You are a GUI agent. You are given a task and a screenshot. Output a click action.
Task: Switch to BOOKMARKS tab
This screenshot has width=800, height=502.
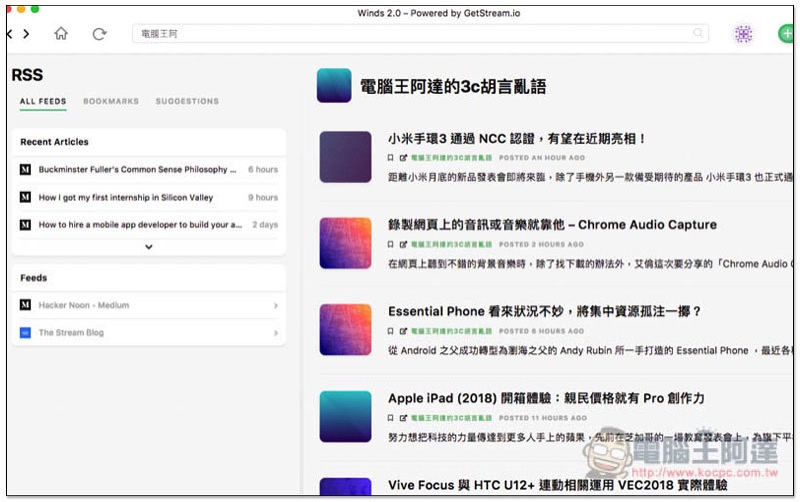(111, 101)
